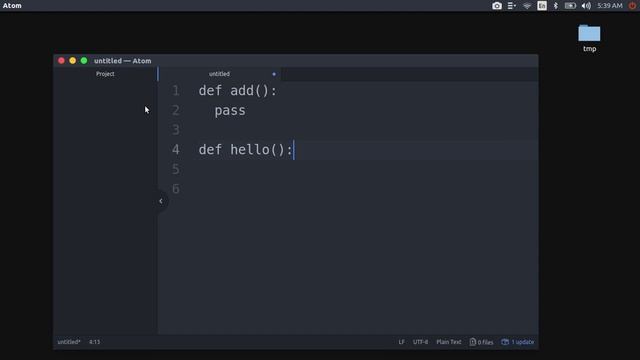Maximize Atom with the green button
The height and width of the screenshot is (360, 640).
click(84, 60)
